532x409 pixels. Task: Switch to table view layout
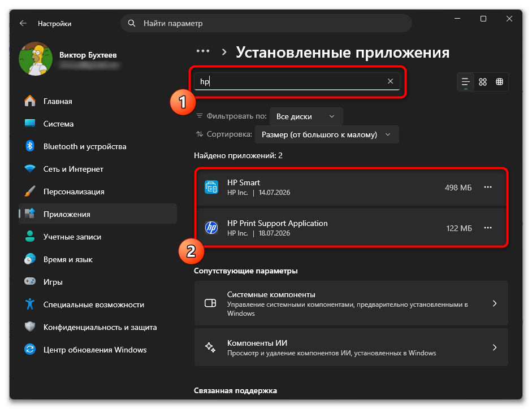pos(499,82)
